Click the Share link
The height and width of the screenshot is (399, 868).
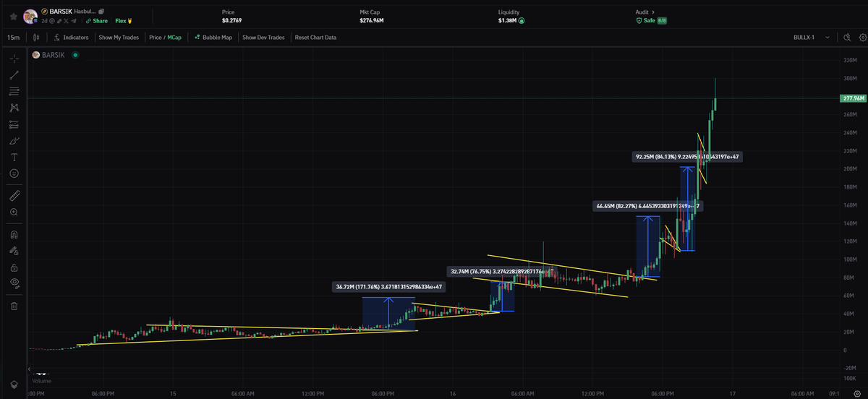(x=97, y=21)
